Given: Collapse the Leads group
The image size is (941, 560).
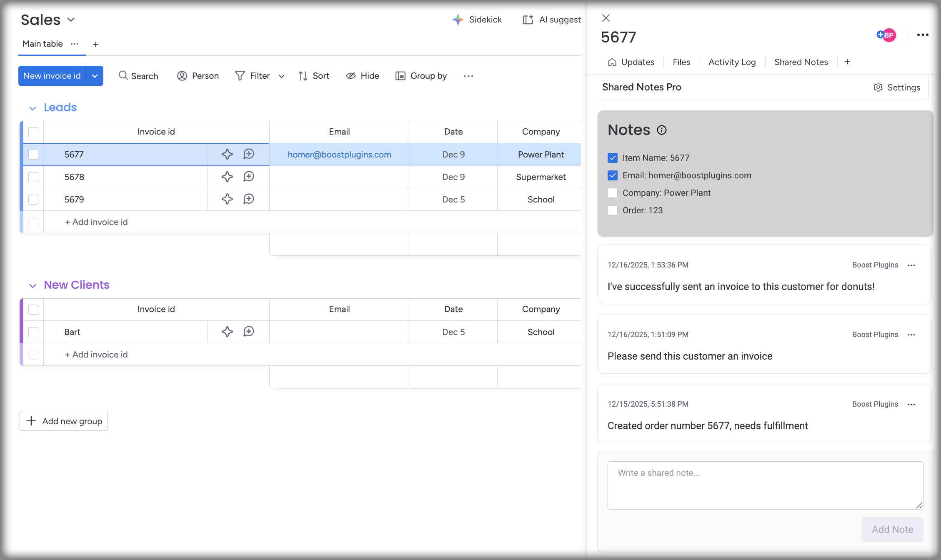Looking at the screenshot, I should (33, 108).
